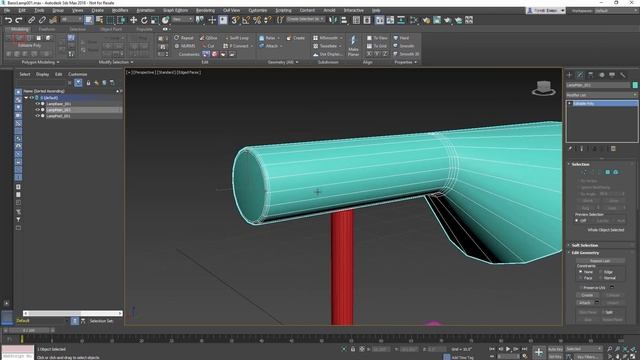This screenshot has height=360, width=640.
Task: Toggle visibility of LampPost_001 in Scene Explorer
Action: (37, 116)
